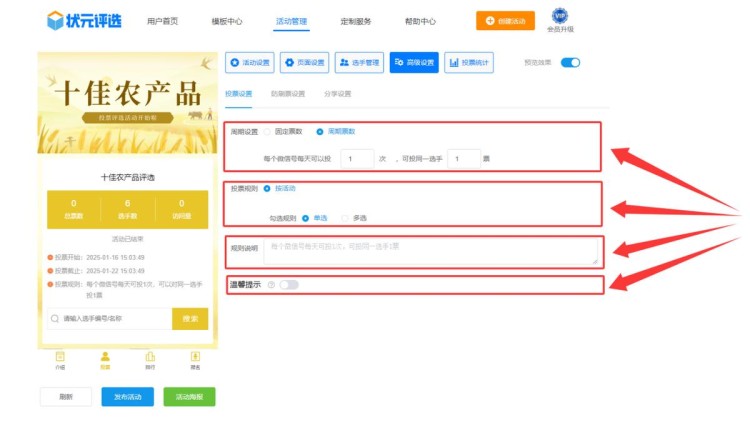Click the 规则说明 text area

click(x=432, y=250)
